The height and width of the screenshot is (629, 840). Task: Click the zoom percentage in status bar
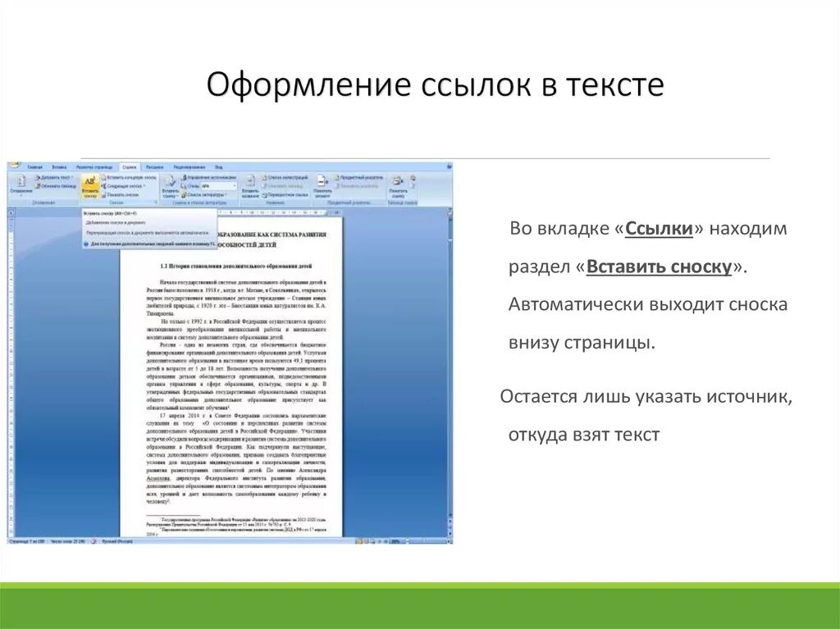click(x=395, y=542)
